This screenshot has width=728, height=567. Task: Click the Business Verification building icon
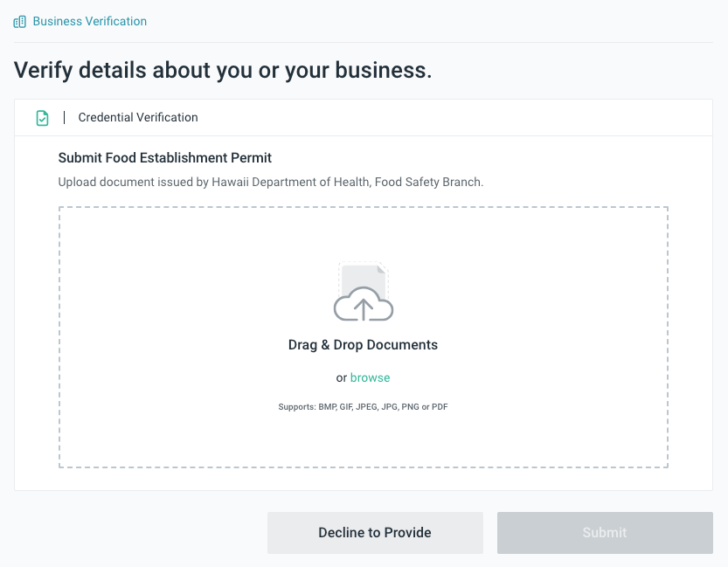point(19,22)
